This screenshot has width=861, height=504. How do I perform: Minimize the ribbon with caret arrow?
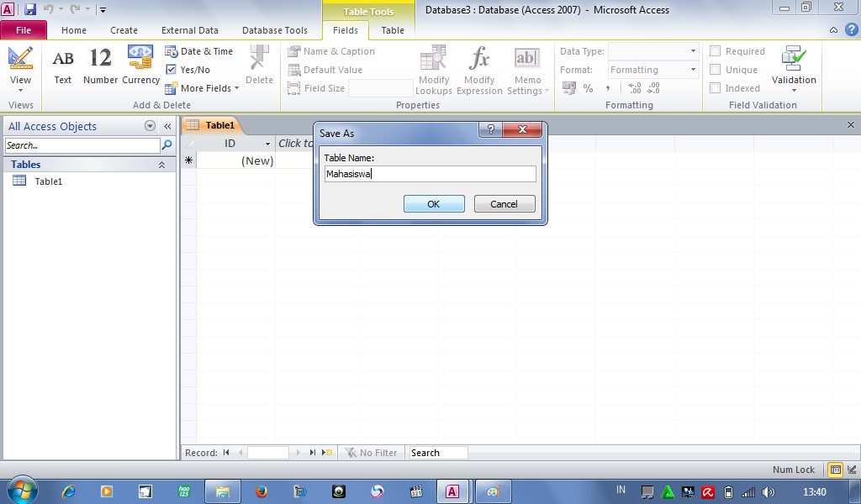(833, 30)
